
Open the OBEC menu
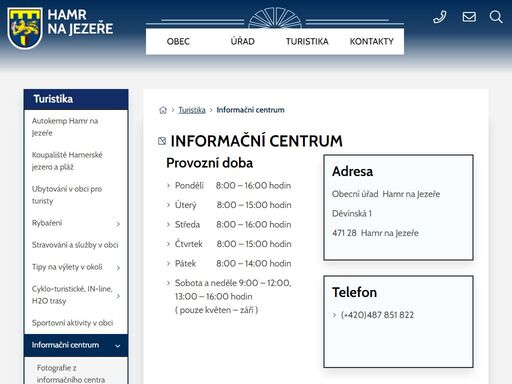(178, 42)
